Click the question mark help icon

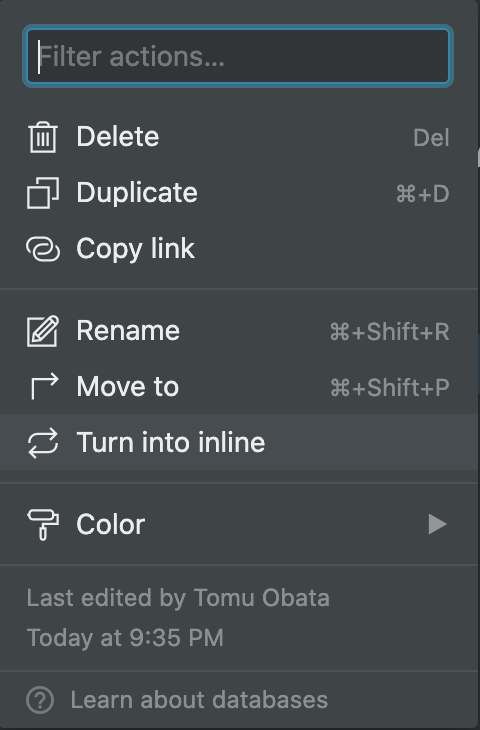click(40, 700)
